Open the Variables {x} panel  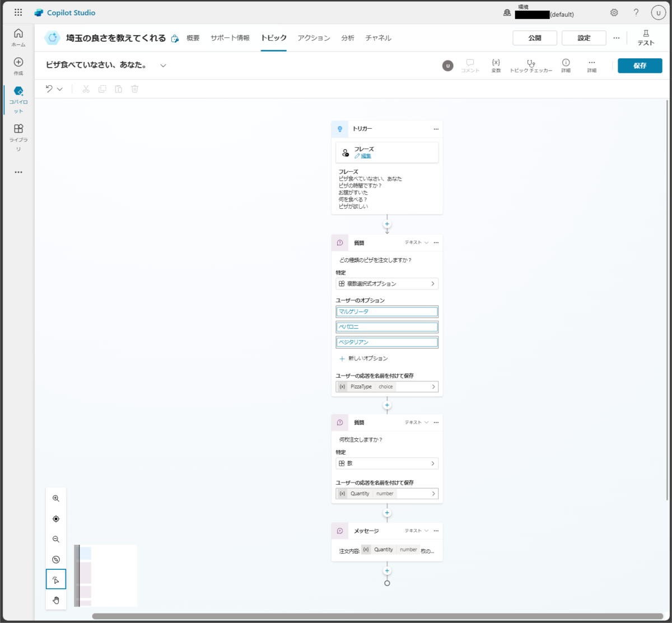tap(496, 65)
